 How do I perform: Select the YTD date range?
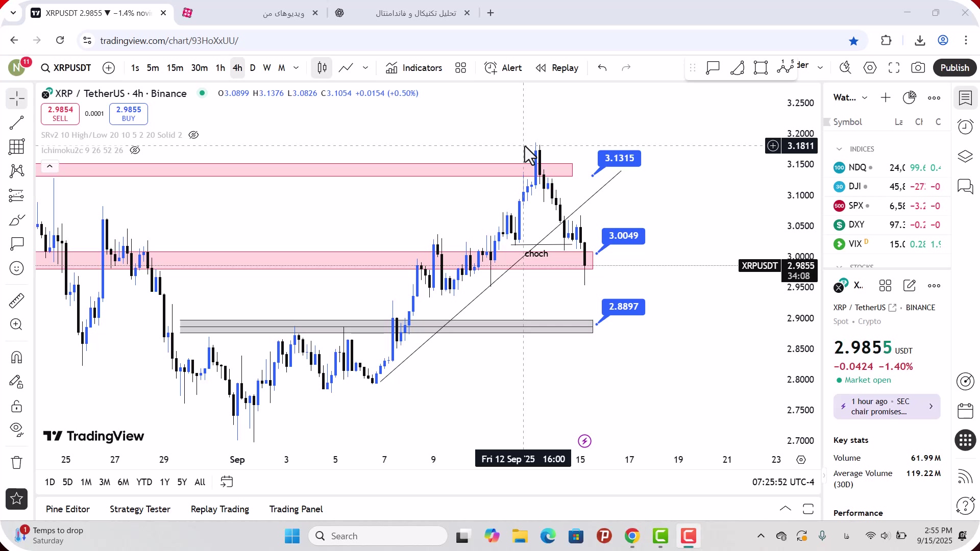click(x=144, y=482)
